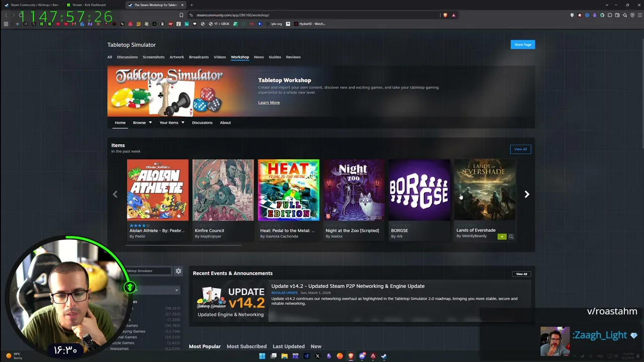Image resolution: width=644 pixels, height=362 pixels.
Task: Open the Broadcasts hub tab
Action: click(x=199, y=57)
